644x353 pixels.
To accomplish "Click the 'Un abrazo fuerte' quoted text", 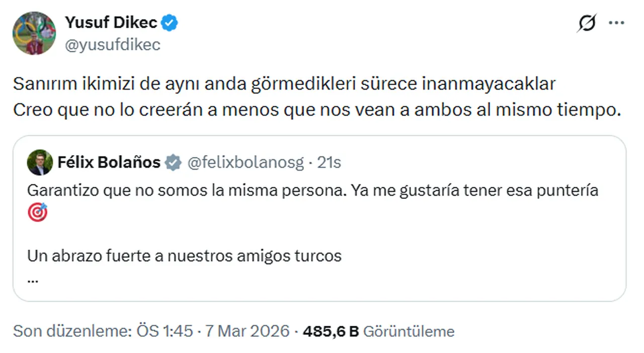I will tap(184, 256).
